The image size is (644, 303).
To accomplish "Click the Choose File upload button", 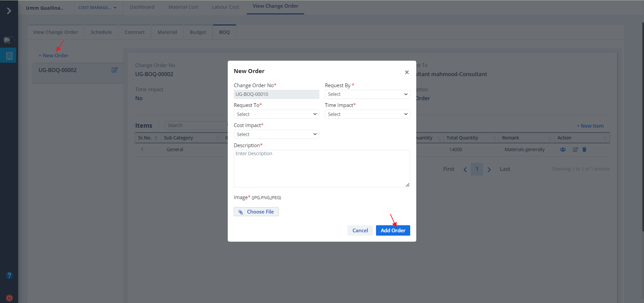I will (256, 212).
